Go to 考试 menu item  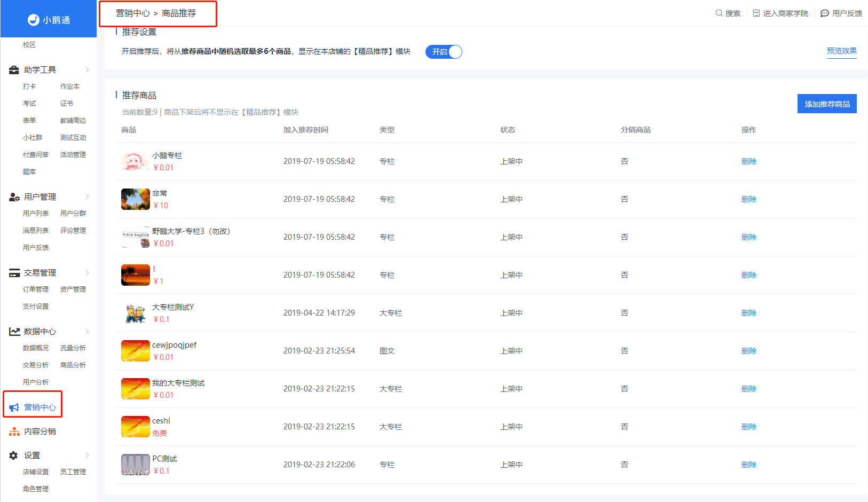(29, 104)
